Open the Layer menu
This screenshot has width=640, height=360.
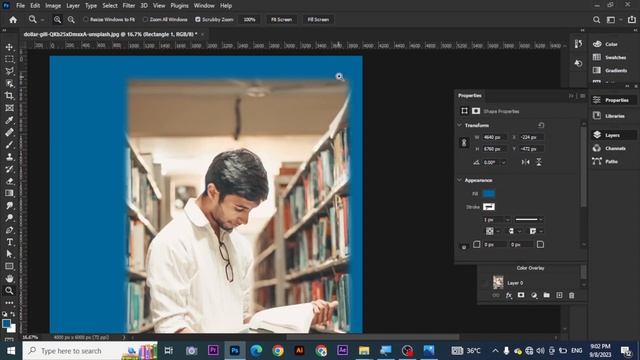pyautogui.click(x=73, y=6)
